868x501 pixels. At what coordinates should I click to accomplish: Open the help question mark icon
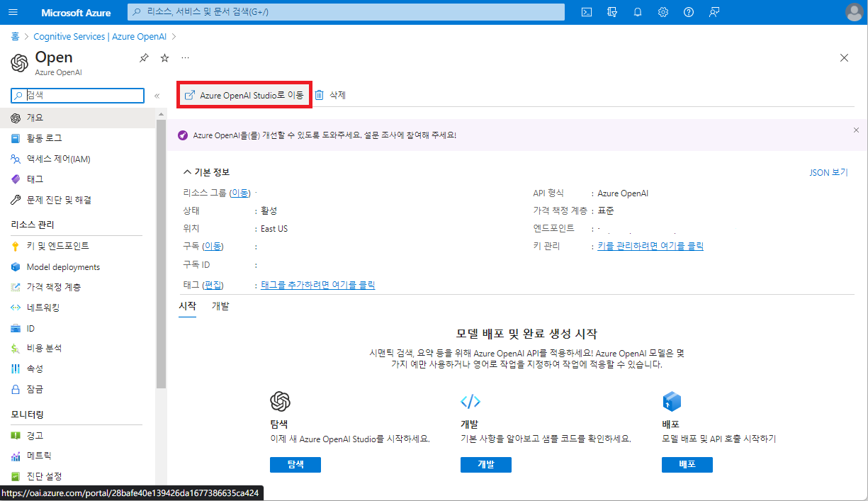point(689,12)
